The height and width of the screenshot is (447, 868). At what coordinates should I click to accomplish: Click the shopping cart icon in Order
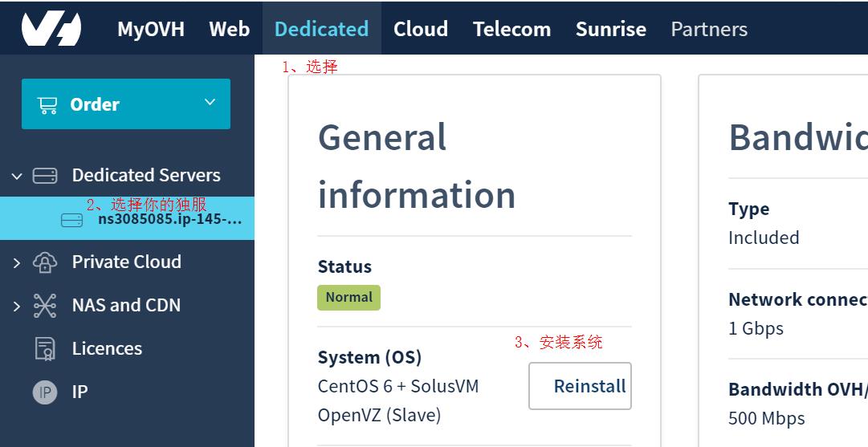[47, 105]
